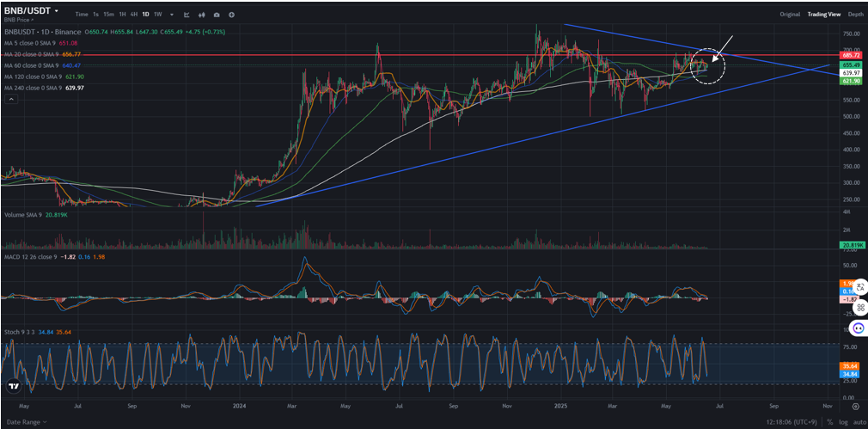The image size is (868, 429).
Task: Open the four-squares apps floating icon
Action: click(859, 307)
